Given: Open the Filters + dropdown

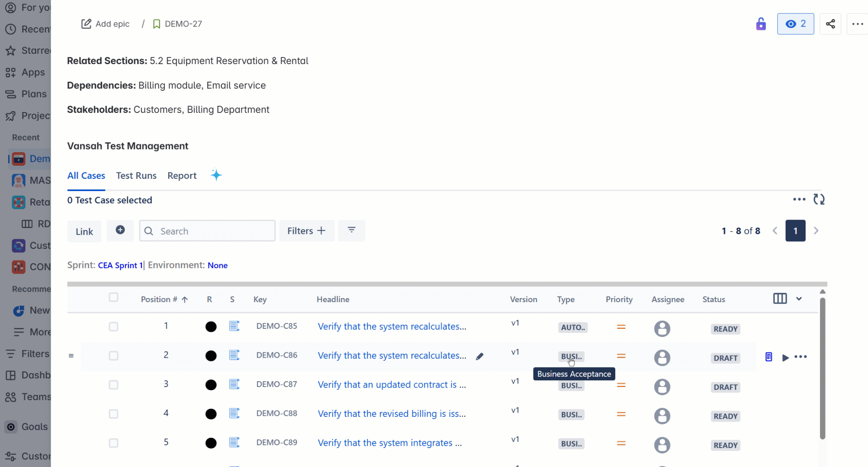Looking at the screenshot, I should (307, 231).
